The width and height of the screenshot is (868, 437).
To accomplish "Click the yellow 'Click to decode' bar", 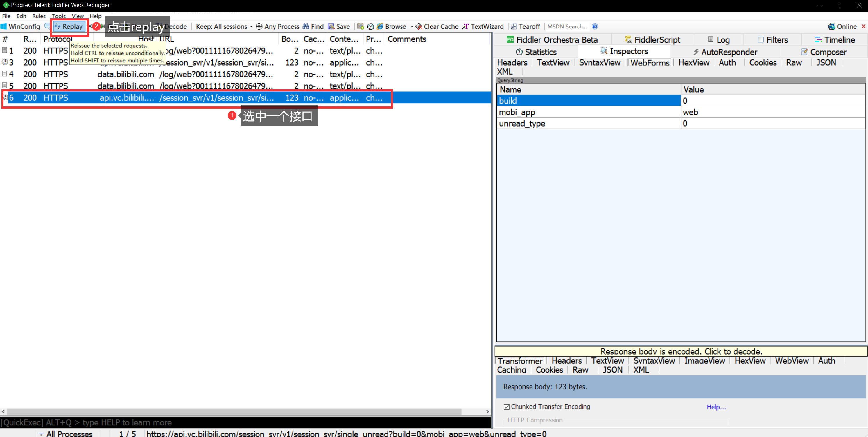I will pyautogui.click(x=681, y=351).
